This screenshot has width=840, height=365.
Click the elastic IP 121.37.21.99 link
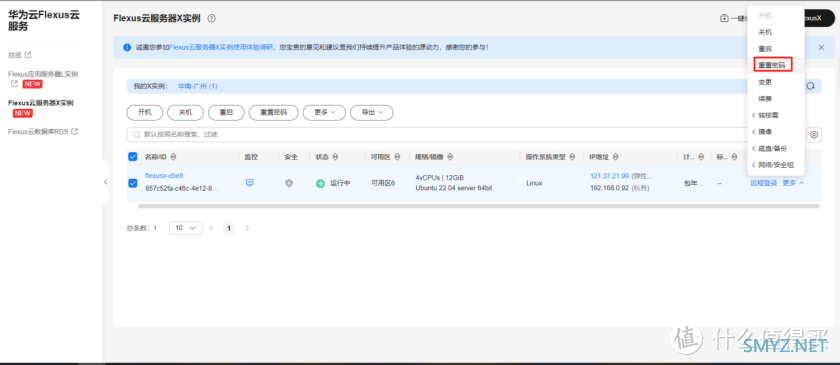tap(609, 176)
